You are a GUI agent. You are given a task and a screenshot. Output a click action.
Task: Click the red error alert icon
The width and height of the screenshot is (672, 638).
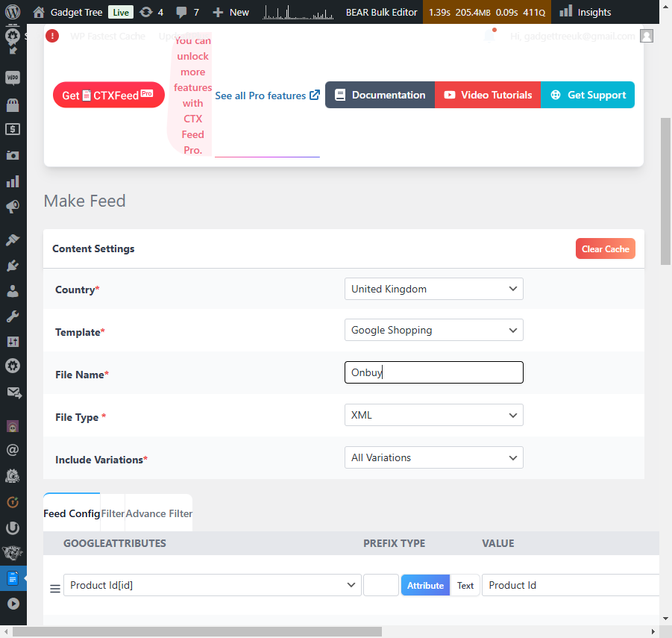[52, 36]
